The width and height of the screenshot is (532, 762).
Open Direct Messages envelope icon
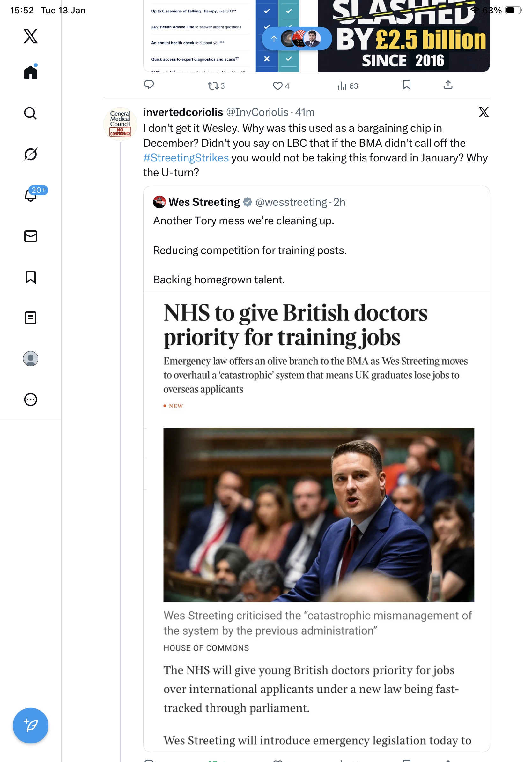(x=31, y=236)
